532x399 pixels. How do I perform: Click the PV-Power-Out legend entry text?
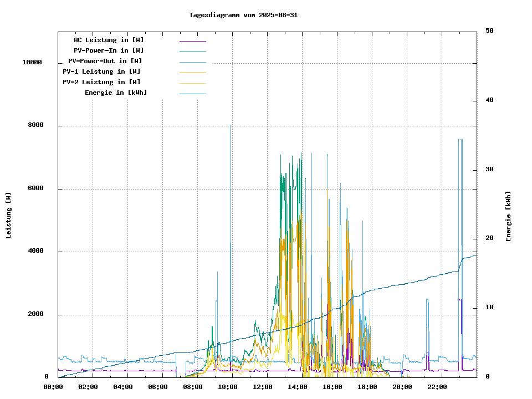(105, 61)
